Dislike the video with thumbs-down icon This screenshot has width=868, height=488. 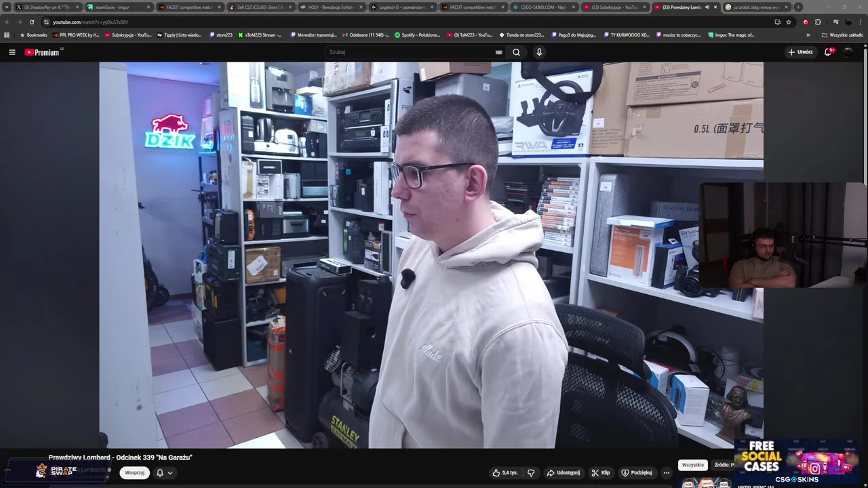(x=531, y=472)
